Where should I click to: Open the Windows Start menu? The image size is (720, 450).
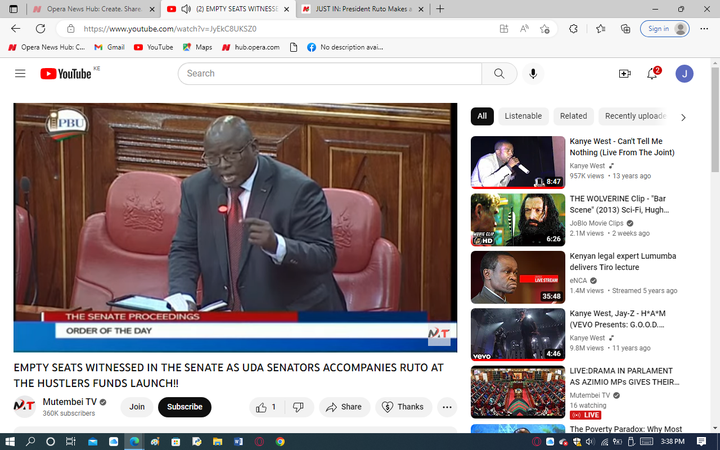10,442
